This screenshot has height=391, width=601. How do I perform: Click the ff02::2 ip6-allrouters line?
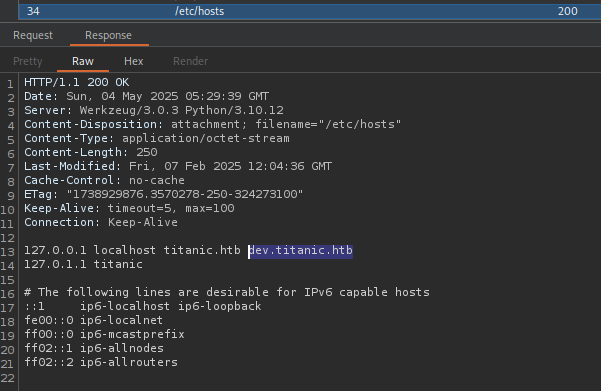[101, 362]
